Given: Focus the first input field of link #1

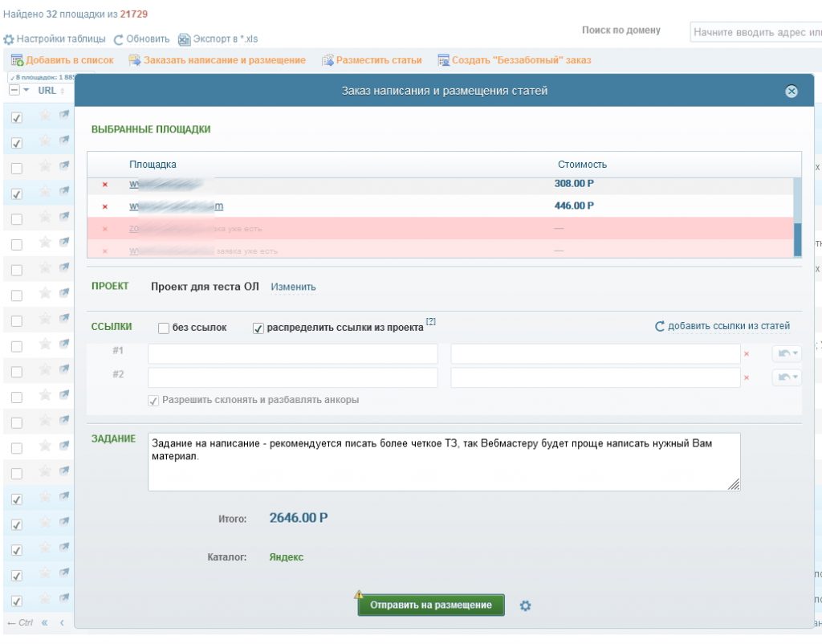Looking at the screenshot, I should (x=292, y=353).
